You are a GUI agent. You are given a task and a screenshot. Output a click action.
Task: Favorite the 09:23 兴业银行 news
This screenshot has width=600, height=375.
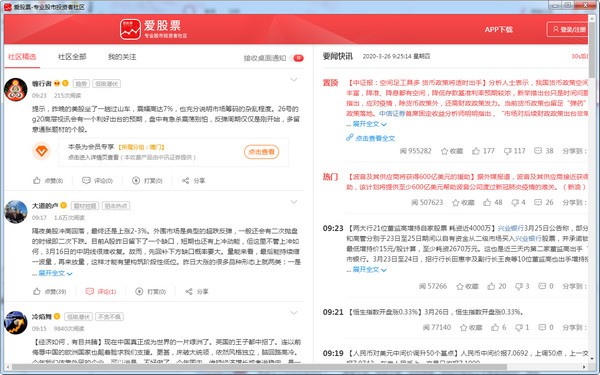tap(467, 286)
